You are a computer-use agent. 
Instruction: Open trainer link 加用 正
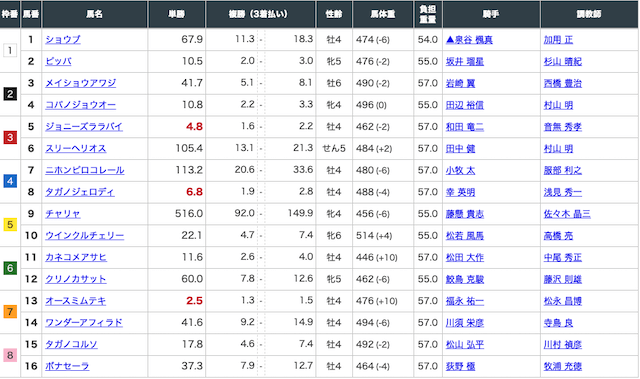(558, 40)
